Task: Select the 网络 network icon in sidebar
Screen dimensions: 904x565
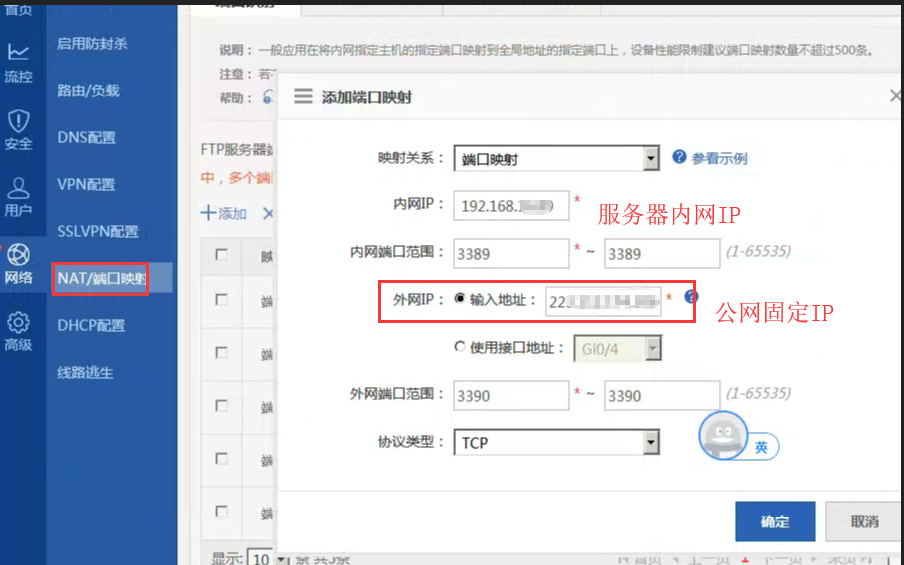Action: pos(18,264)
